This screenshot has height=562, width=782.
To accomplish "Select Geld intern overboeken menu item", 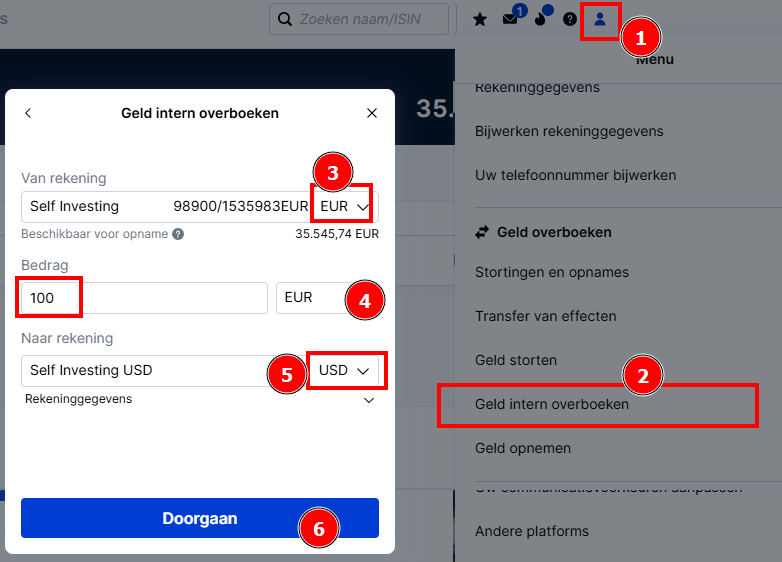I will [x=552, y=404].
